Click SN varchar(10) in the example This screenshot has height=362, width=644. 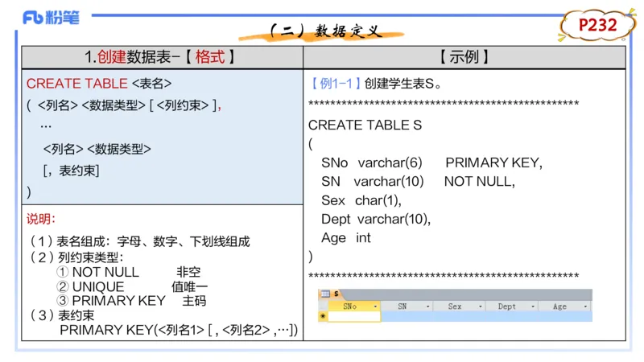[373, 181]
